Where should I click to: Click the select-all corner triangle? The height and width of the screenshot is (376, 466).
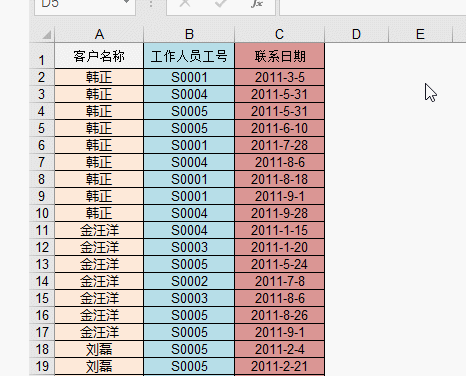47,34
